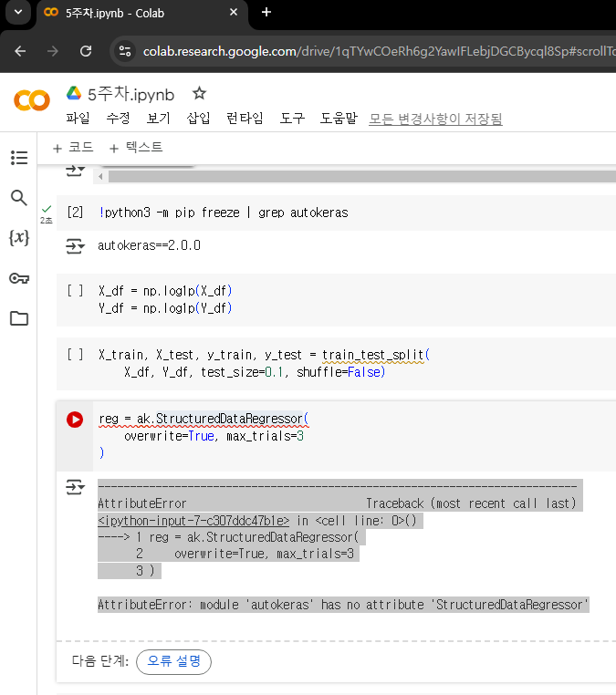Add a new code cell with + 코드
Screen dimensions: 616x695
tap(73, 148)
